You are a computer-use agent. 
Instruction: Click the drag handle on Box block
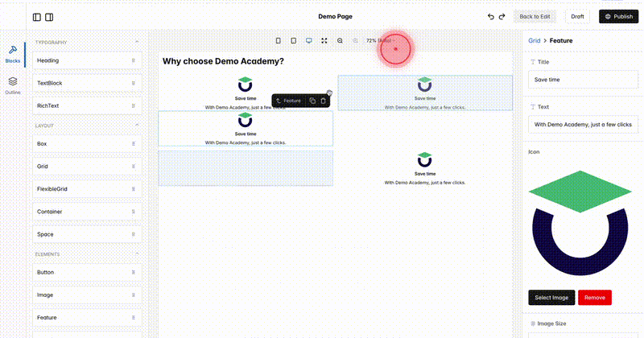point(133,144)
